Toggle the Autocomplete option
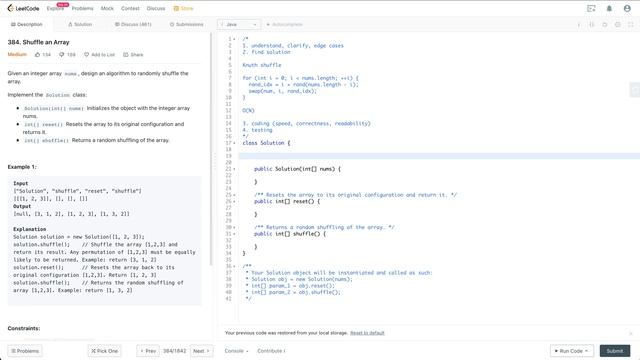 click(284, 24)
